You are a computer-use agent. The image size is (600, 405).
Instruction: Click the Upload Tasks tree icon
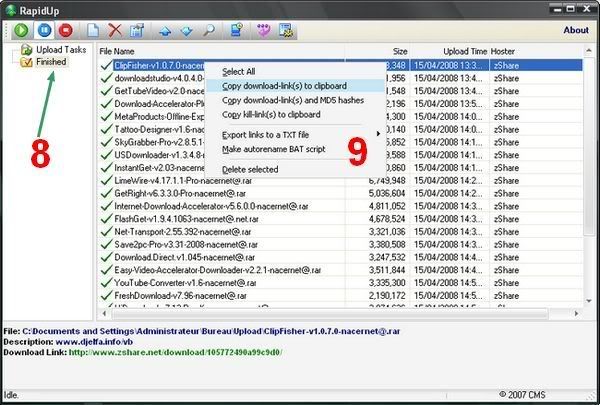(26, 49)
